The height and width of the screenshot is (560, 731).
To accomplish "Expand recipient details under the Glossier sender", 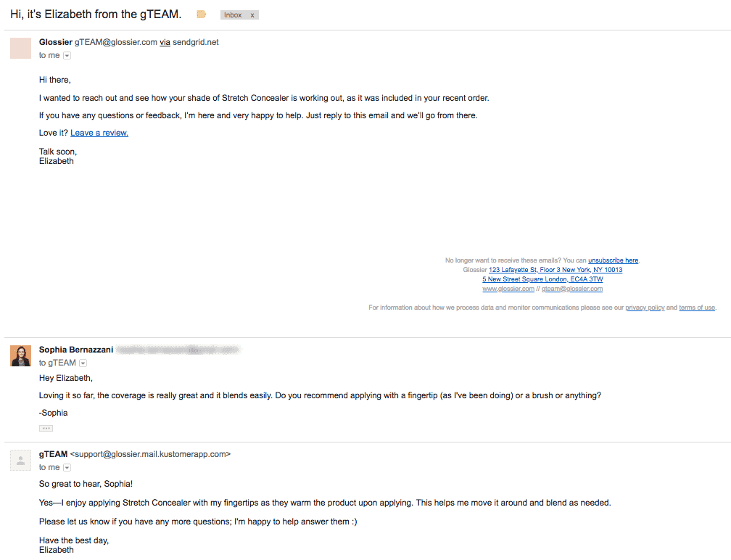I will coord(67,56).
